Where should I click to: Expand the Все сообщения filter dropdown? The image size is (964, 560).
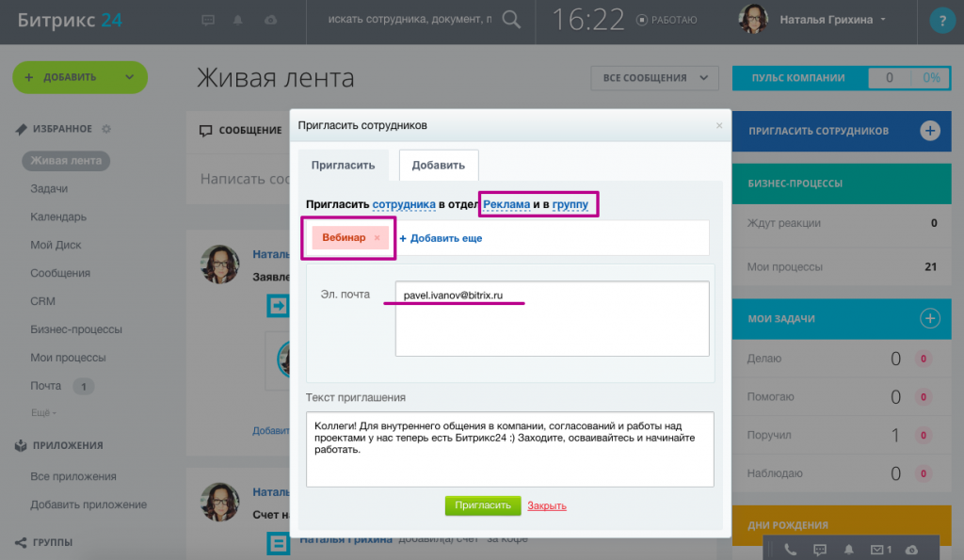coord(654,78)
